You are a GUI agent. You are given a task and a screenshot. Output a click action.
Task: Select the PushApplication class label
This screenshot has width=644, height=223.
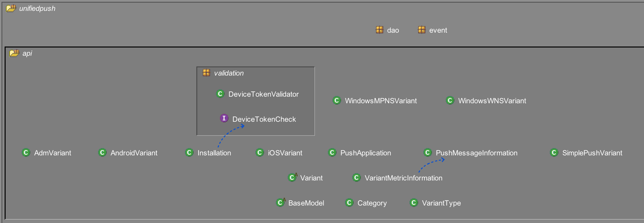coord(365,153)
